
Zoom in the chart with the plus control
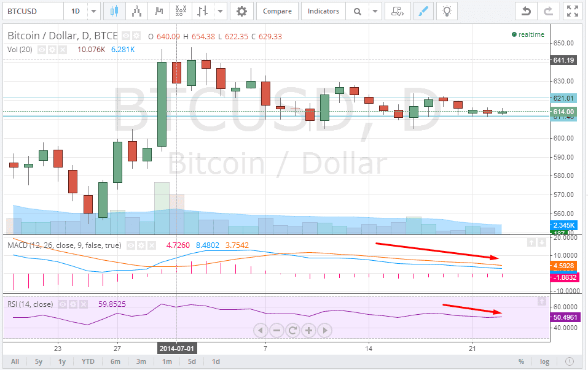coord(308,330)
